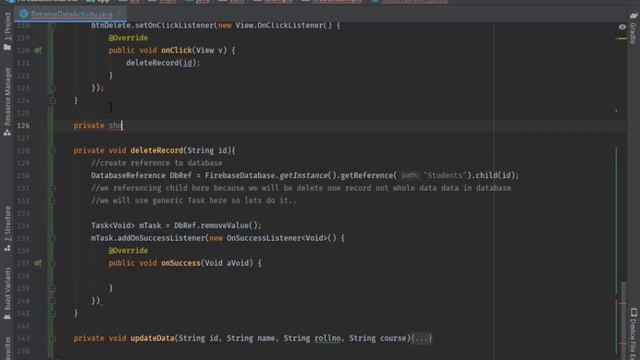Click the .child(id) call
Screen dimensions: 640x360
pos(494,176)
